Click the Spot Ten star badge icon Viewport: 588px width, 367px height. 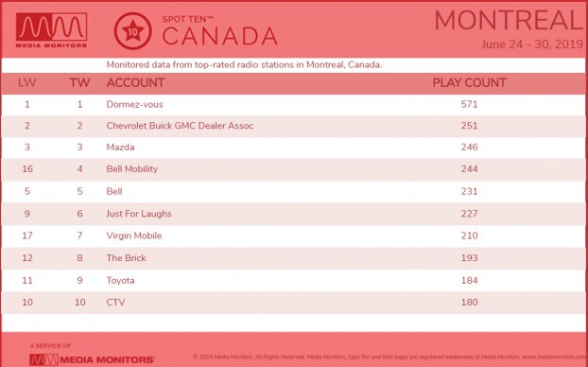click(x=132, y=31)
